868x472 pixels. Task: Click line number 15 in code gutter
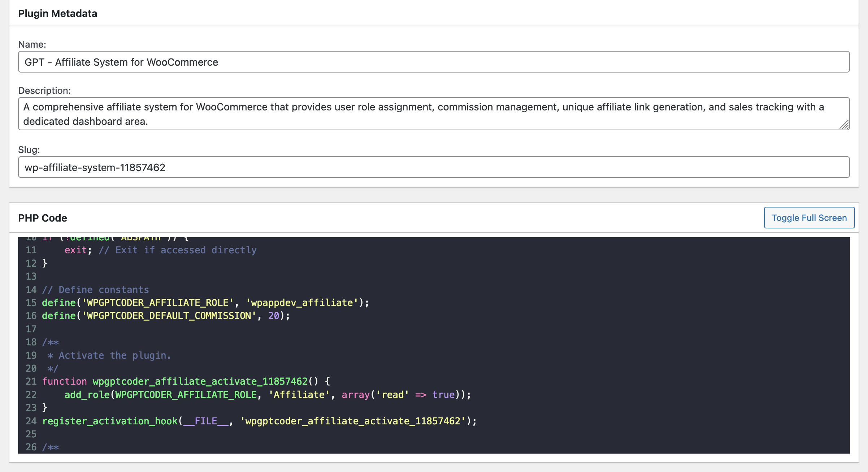click(31, 303)
